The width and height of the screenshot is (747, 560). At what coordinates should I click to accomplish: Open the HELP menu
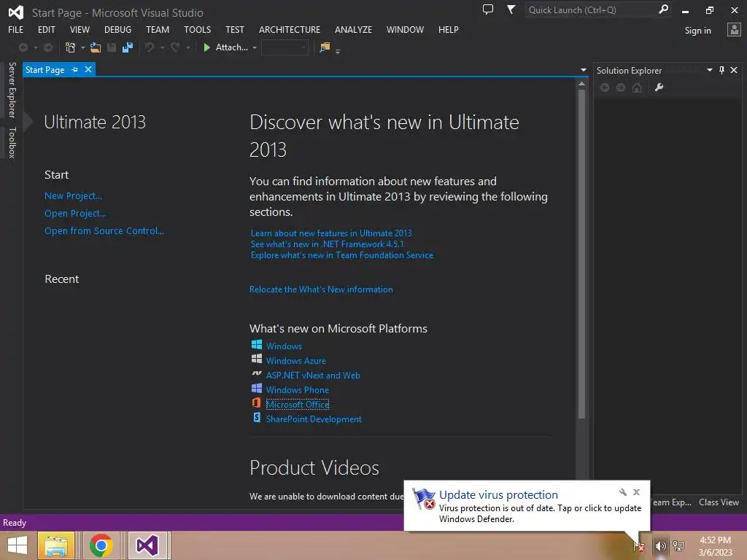click(x=449, y=29)
